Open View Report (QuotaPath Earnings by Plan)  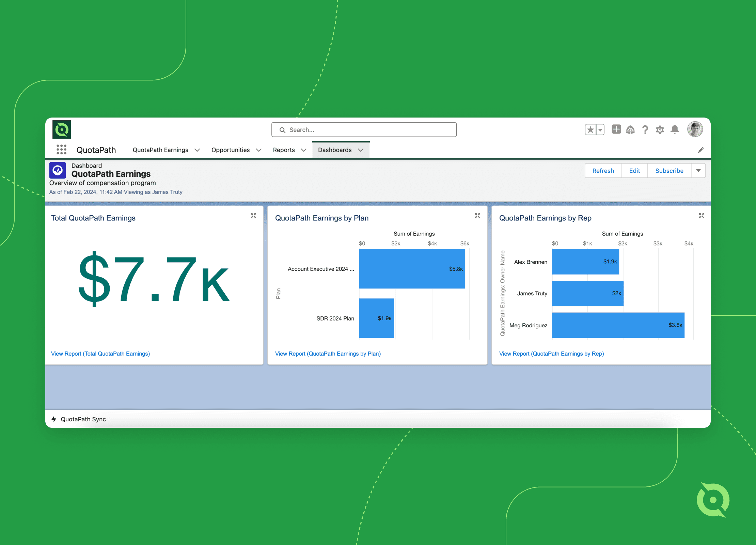point(328,354)
